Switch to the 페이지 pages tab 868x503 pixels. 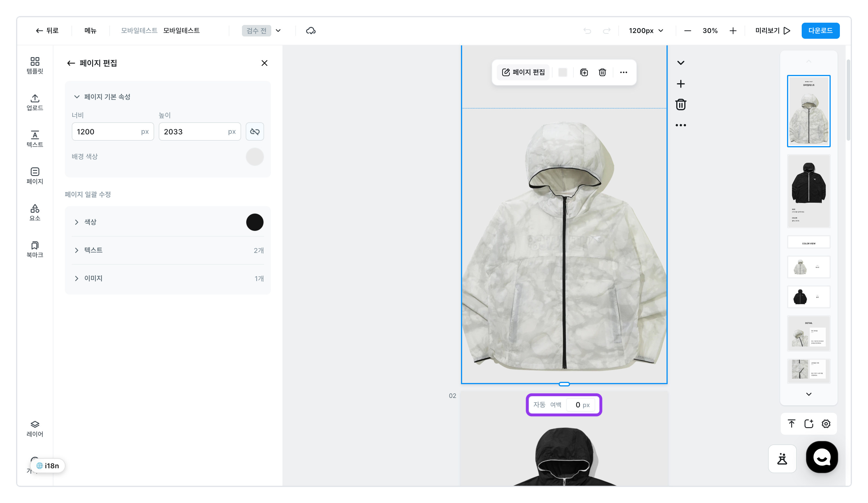[35, 176]
